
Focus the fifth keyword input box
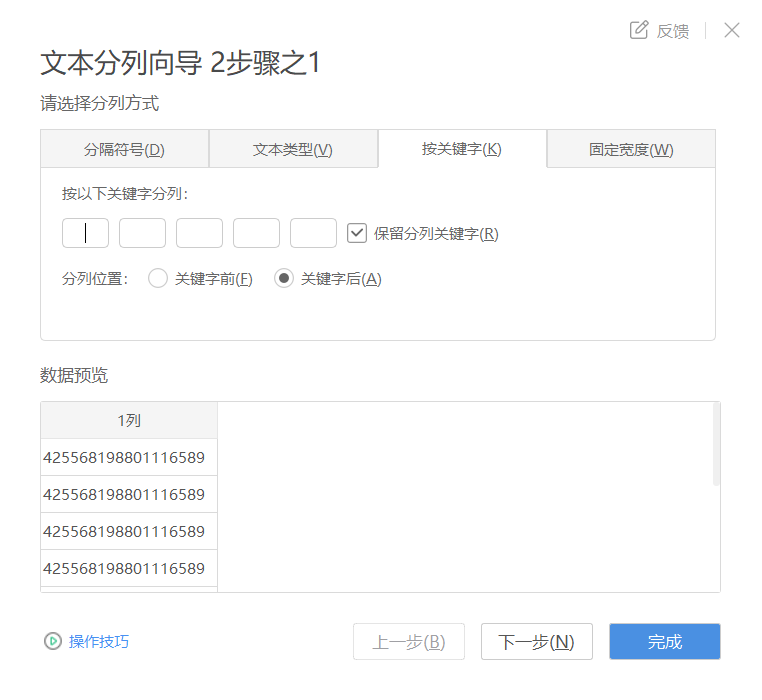click(x=313, y=233)
